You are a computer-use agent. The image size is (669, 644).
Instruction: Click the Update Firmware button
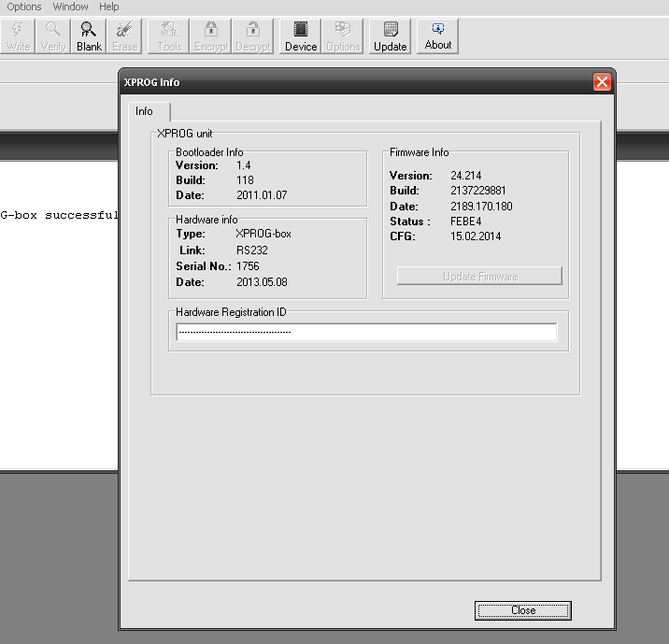[x=479, y=276]
